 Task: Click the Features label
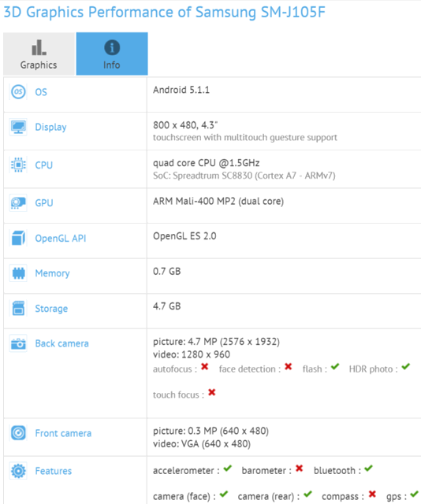pyautogui.click(x=54, y=471)
